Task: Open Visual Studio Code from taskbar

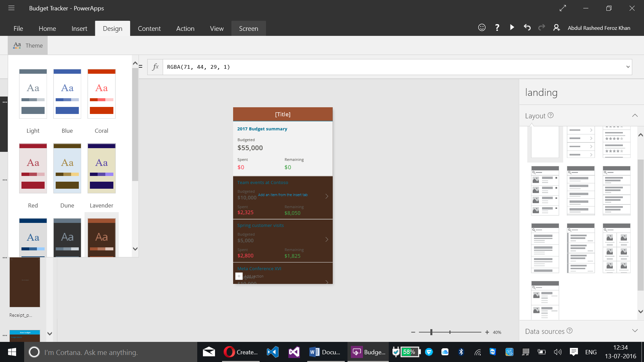Action: coord(273,352)
